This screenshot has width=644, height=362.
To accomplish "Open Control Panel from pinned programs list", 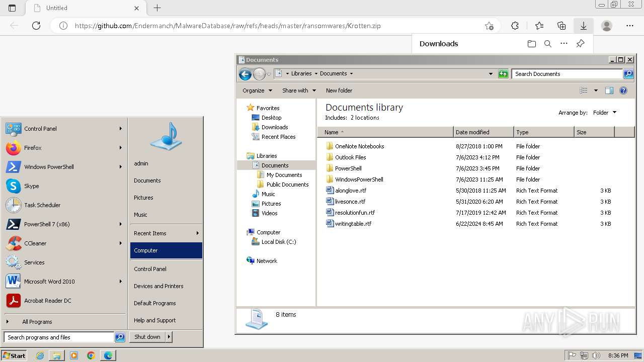I will click(x=63, y=129).
